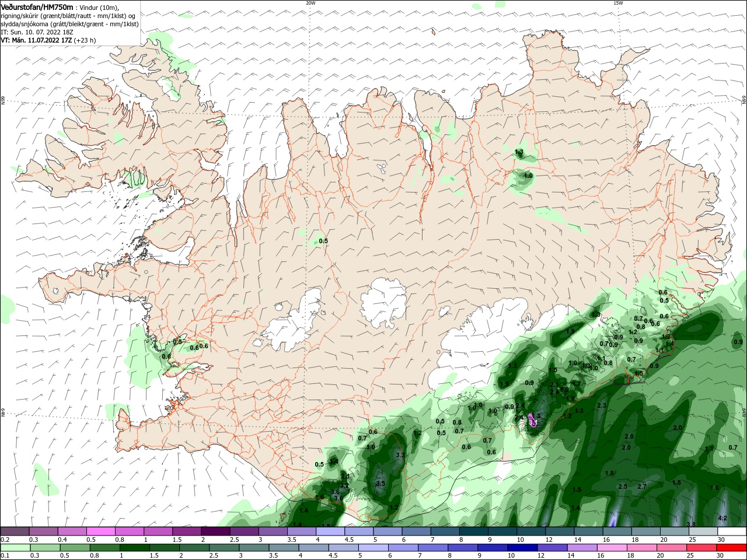Click the palest green swatch starting at 0.1
747x560 pixels.
(15, 548)
